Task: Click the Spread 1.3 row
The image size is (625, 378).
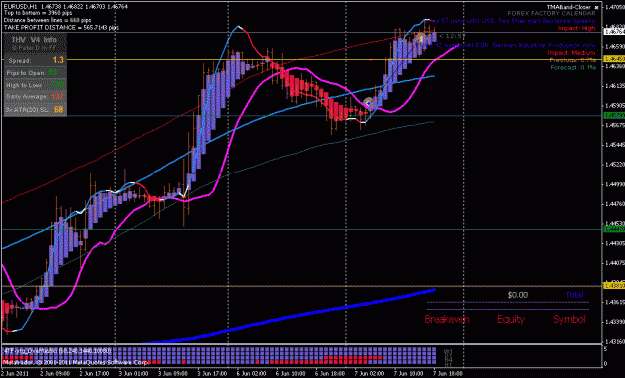Action: pyautogui.click(x=35, y=60)
